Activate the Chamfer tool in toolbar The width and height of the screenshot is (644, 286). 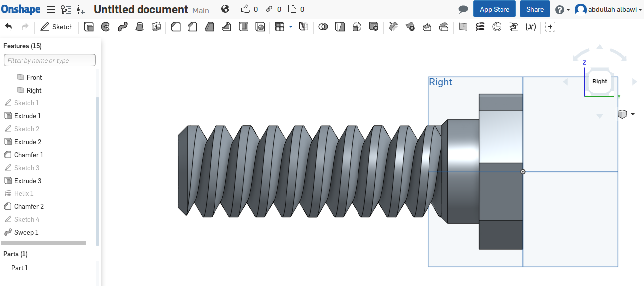[192, 27]
